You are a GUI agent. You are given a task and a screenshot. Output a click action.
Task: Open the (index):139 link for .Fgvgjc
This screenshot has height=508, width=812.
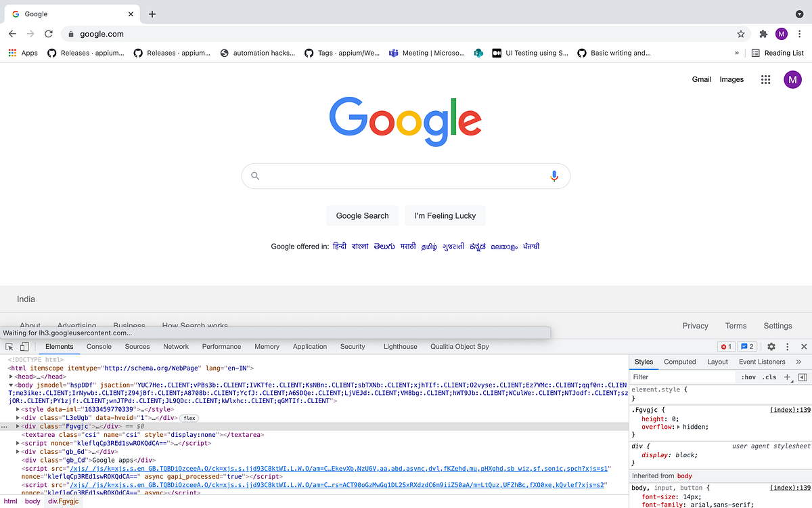(x=790, y=410)
